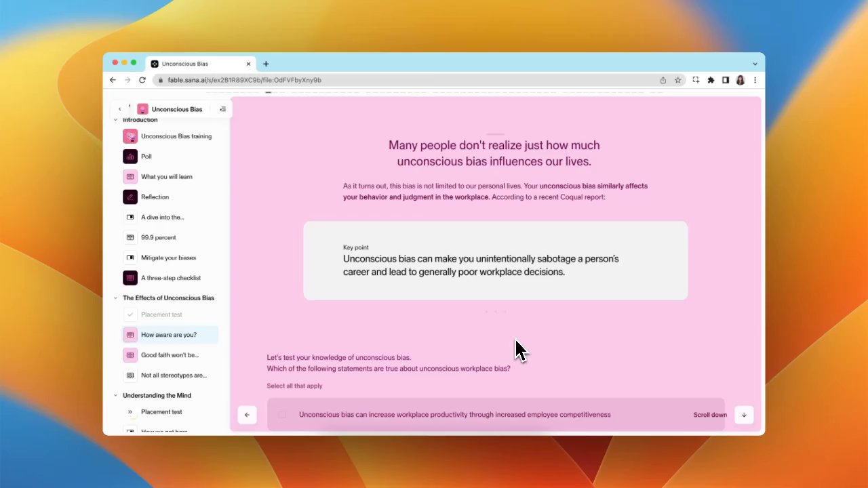Viewport: 868px width, 488px height.
Task: Open the 99.9 percent lesson title
Action: click(x=158, y=238)
